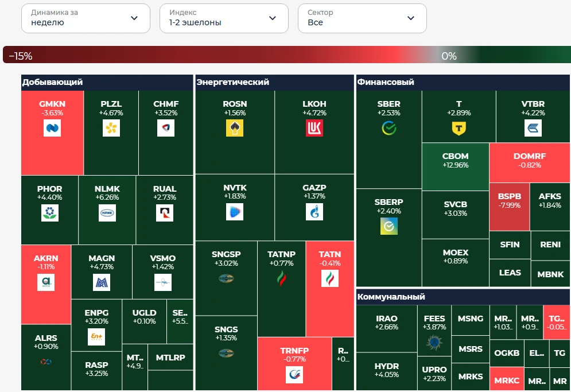
Task: Click the AFKS +1.84% tile
Action: point(550,207)
